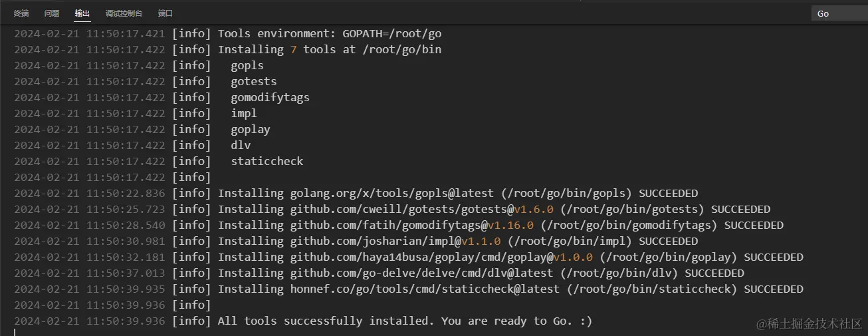Click the golang.org/x/tools/gopls@latest install line
The width and height of the screenshot is (868, 336).
click(458, 193)
